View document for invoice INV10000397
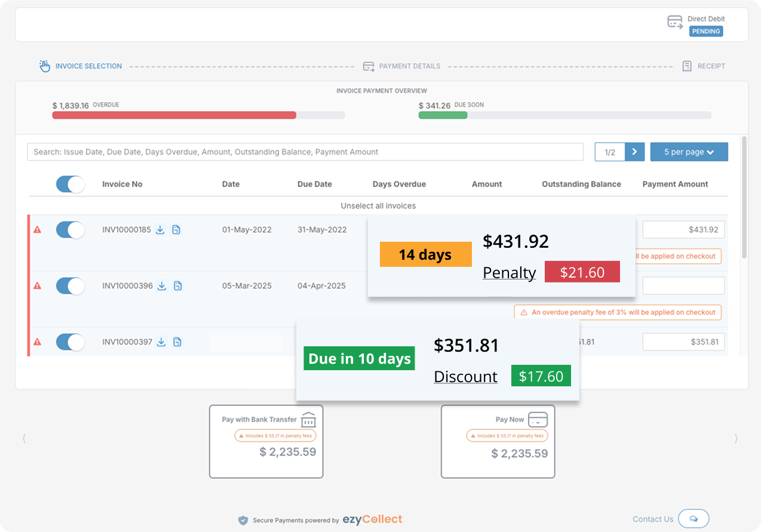Image resolution: width=761 pixels, height=532 pixels. pos(177,342)
